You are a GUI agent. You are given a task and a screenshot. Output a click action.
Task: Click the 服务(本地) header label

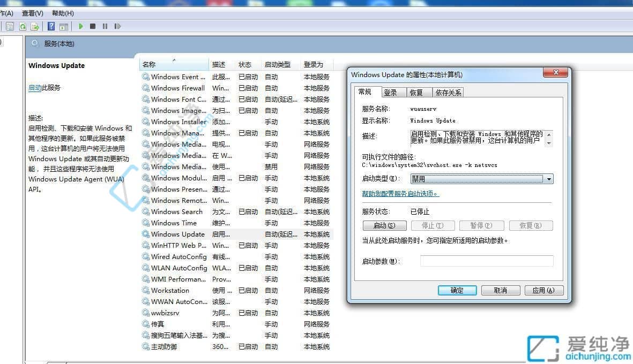coord(59,43)
